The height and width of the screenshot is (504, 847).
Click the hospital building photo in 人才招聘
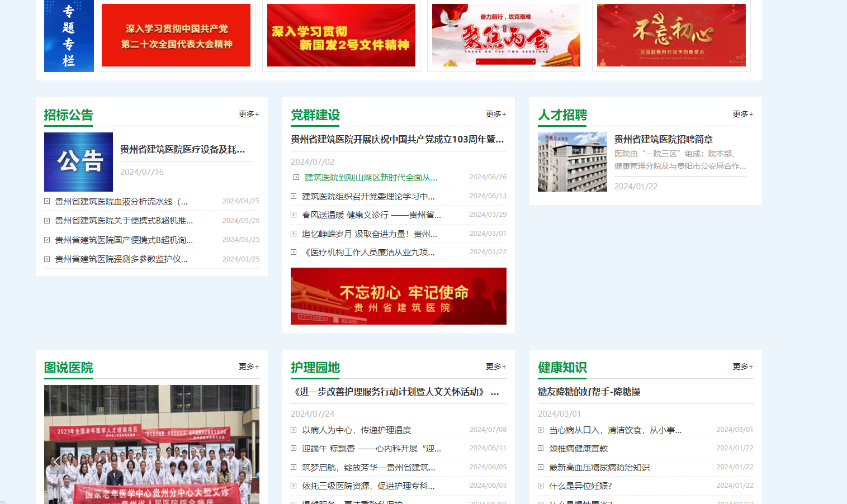572,162
